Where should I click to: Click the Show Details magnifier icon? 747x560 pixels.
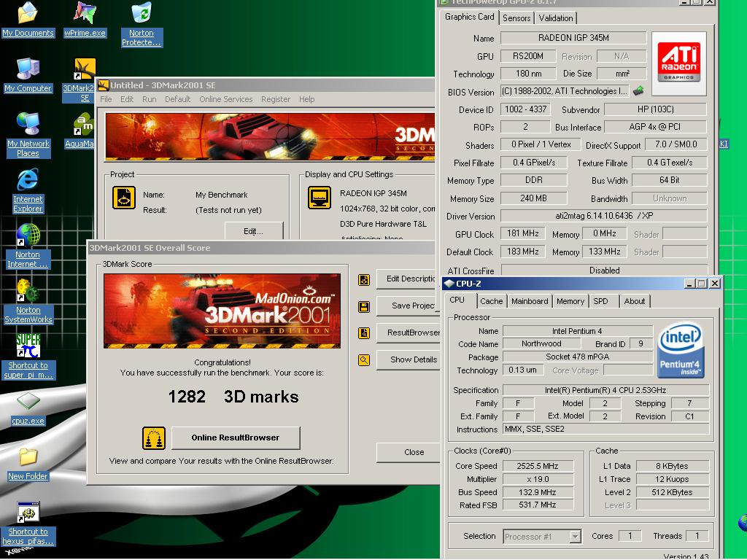(364, 360)
